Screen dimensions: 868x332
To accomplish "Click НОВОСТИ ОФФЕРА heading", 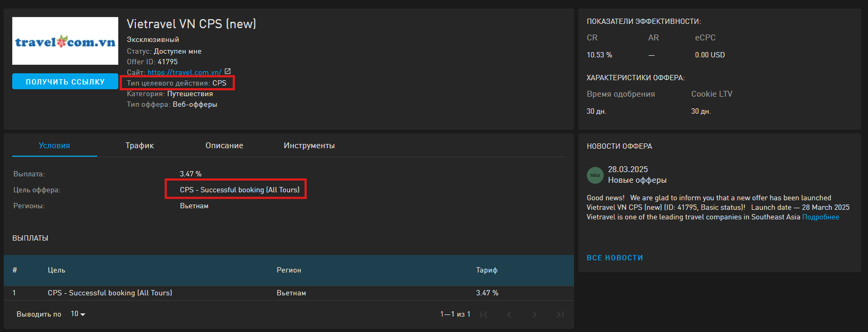I will coord(620,146).
